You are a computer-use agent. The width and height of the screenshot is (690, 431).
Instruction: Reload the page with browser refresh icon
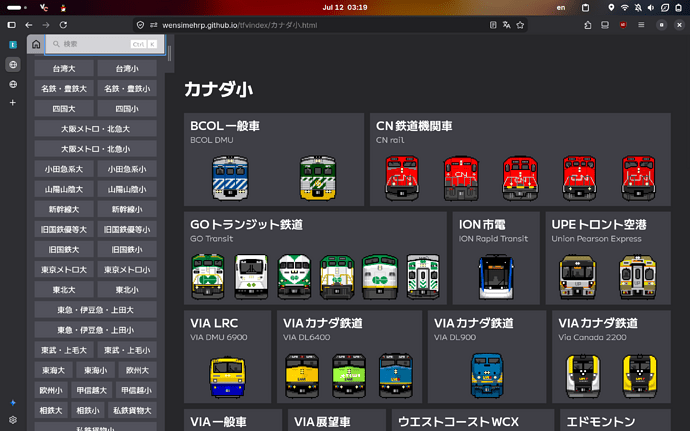click(63, 25)
